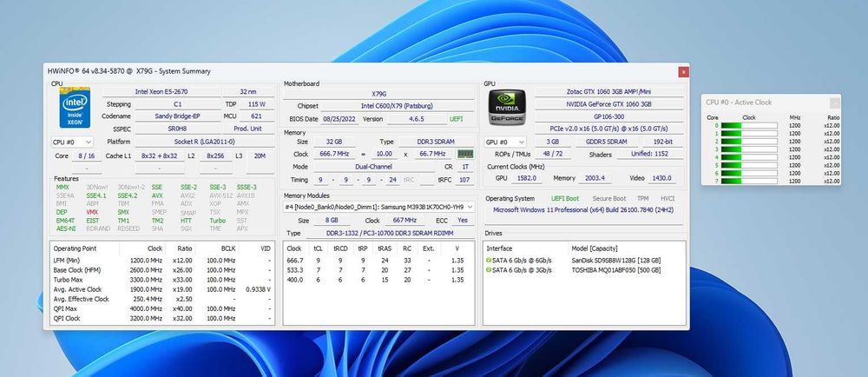
Task: Click the motherboard X79G name field
Action: pyautogui.click(x=378, y=94)
